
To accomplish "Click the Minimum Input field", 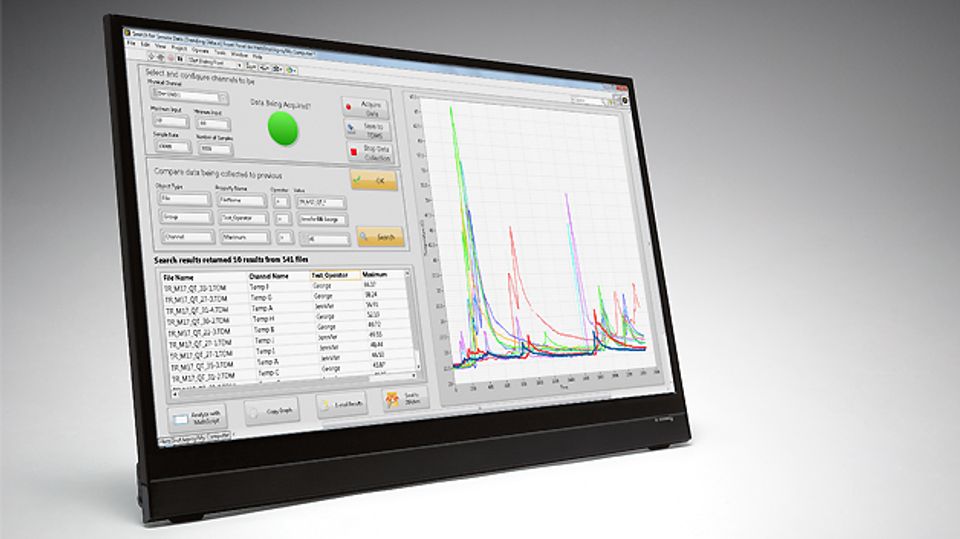I will pyautogui.click(x=212, y=124).
